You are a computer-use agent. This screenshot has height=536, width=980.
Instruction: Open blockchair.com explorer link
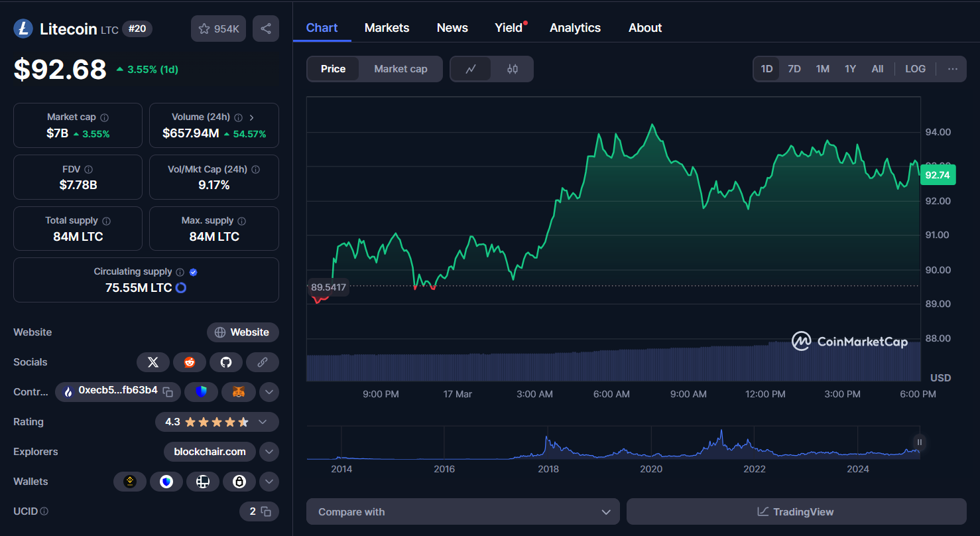[210, 451]
